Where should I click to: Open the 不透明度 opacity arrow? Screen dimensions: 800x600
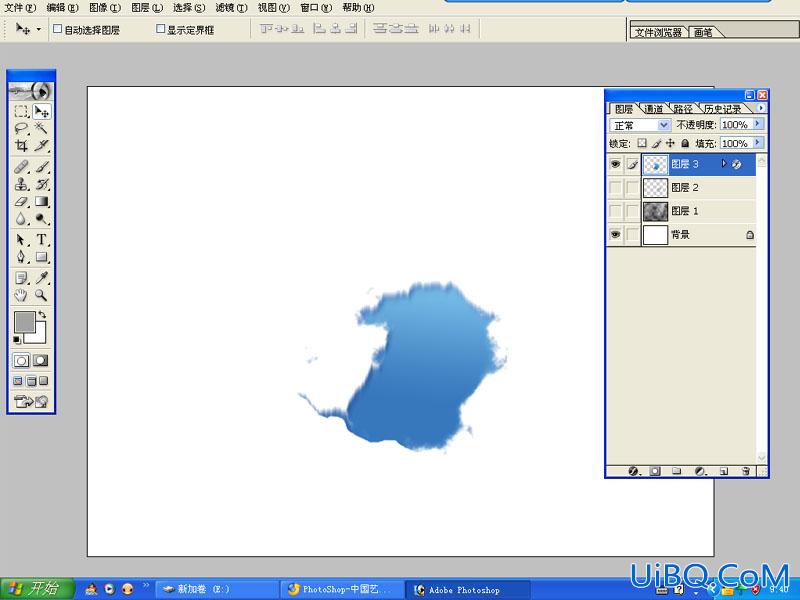coord(758,124)
